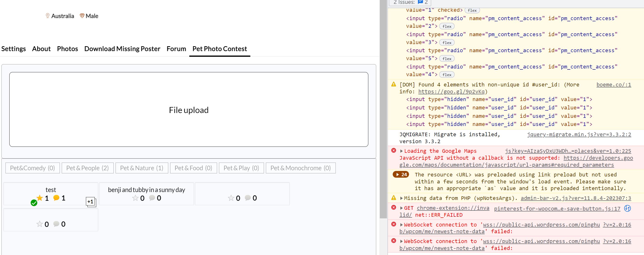The image size is (644, 255).
Task: Click the +1 stacked photos badge
Action: (x=90, y=202)
